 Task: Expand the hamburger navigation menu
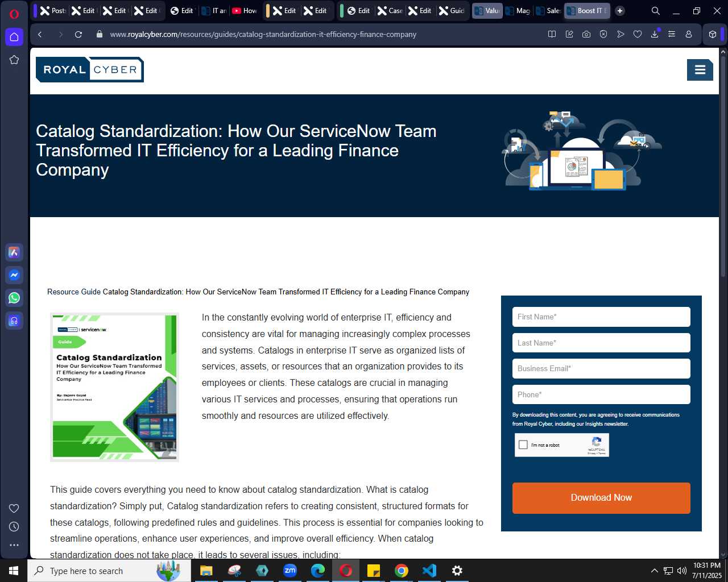click(x=700, y=70)
